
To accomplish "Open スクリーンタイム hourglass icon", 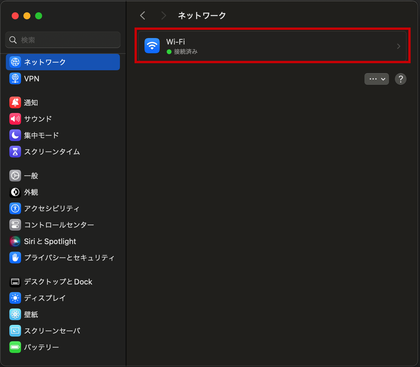I will point(15,152).
